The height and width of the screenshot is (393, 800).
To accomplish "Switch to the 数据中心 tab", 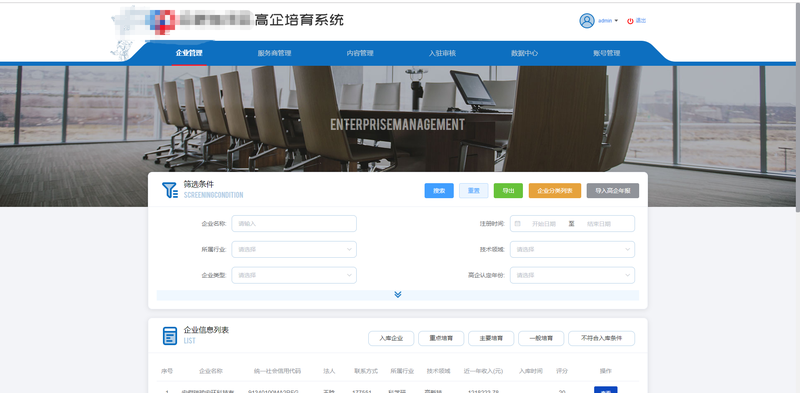I will pyautogui.click(x=524, y=53).
